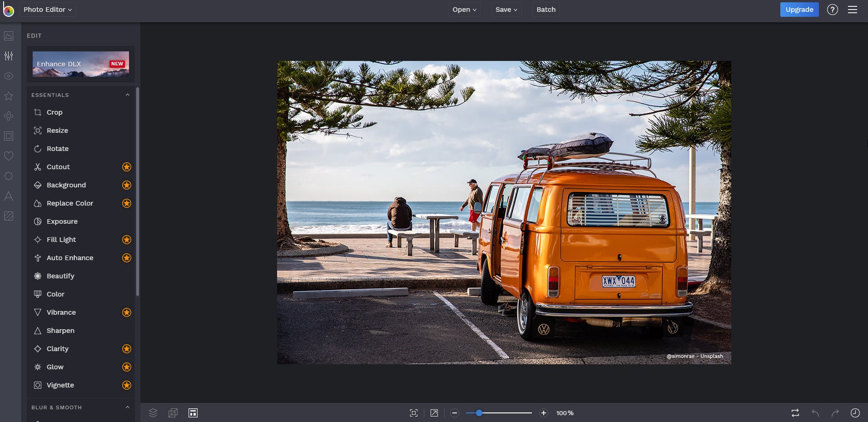Open the Photo Editor dropdown

pyautogui.click(x=48, y=10)
